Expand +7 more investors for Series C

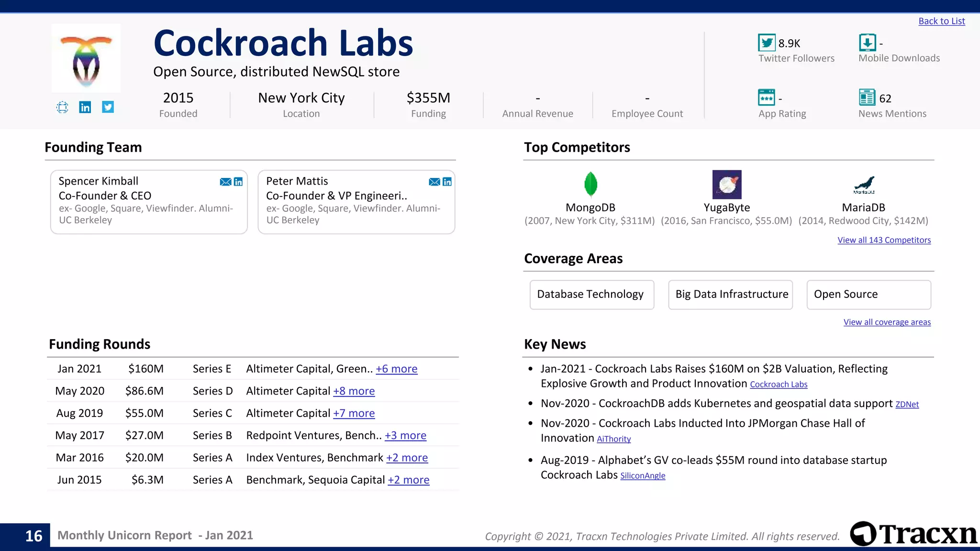click(x=354, y=413)
